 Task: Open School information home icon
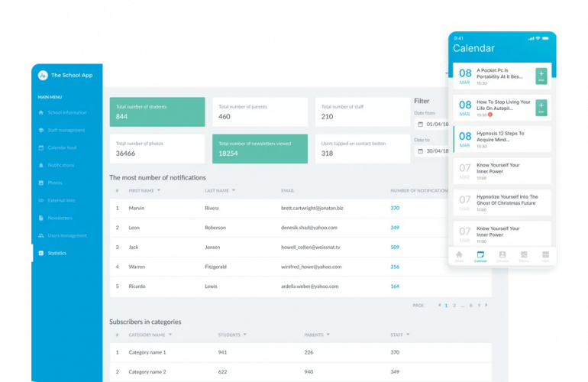(41, 112)
